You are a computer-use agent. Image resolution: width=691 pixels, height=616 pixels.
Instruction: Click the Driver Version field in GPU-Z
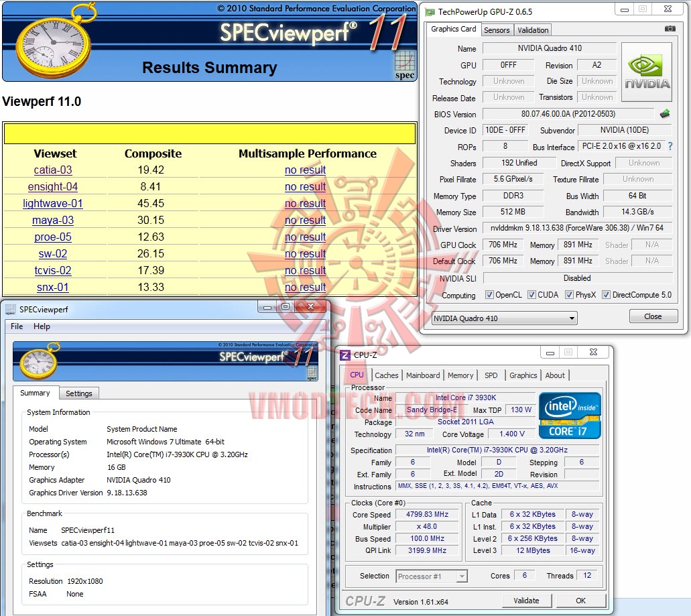577,228
